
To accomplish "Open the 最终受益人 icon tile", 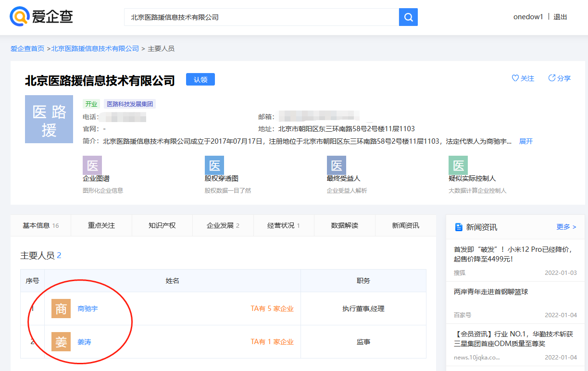I will click(337, 165).
